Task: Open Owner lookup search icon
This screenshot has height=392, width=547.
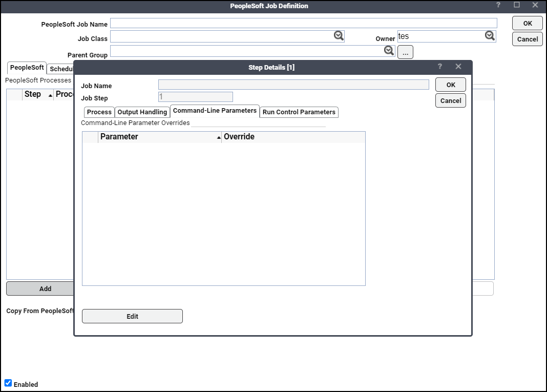Action: pos(490,35)
